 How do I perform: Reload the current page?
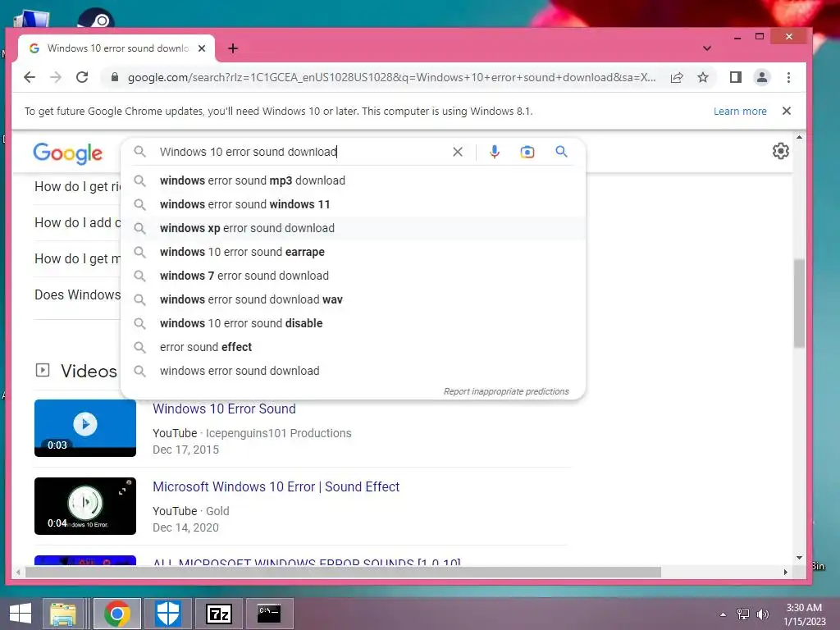click(82, 77)
